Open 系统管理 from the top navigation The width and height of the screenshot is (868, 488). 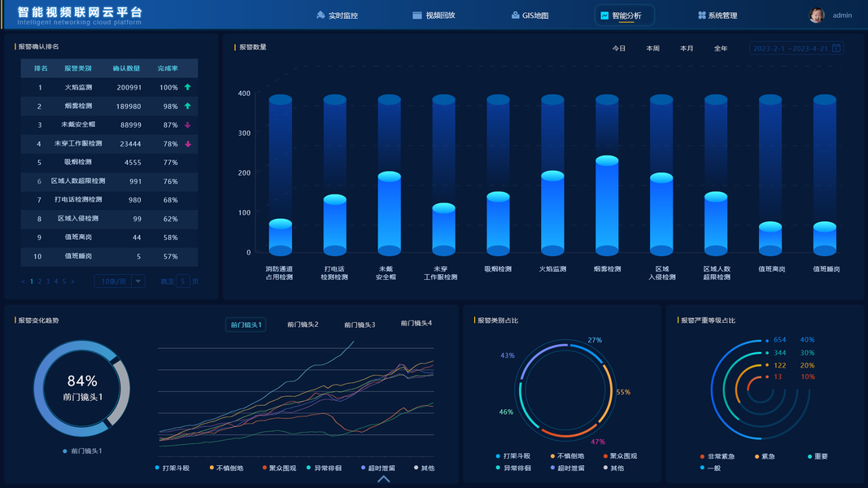[718, 15]
